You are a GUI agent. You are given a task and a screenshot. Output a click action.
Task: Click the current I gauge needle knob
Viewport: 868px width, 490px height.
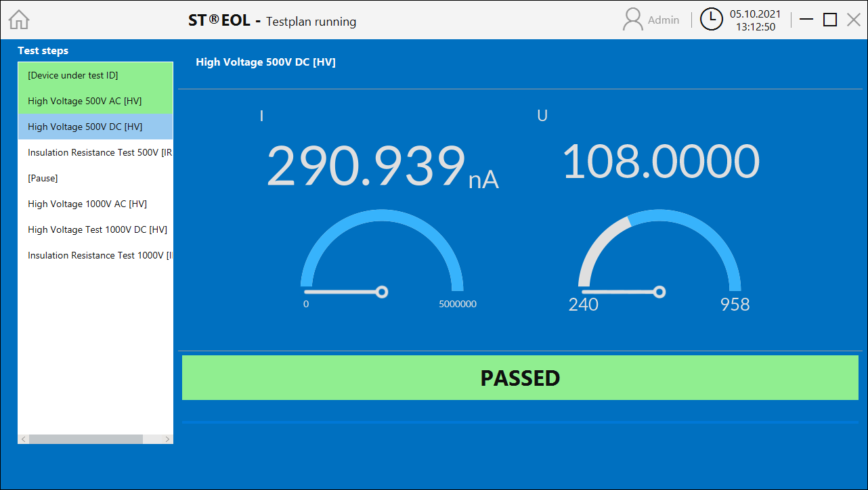tap(382, 292)
